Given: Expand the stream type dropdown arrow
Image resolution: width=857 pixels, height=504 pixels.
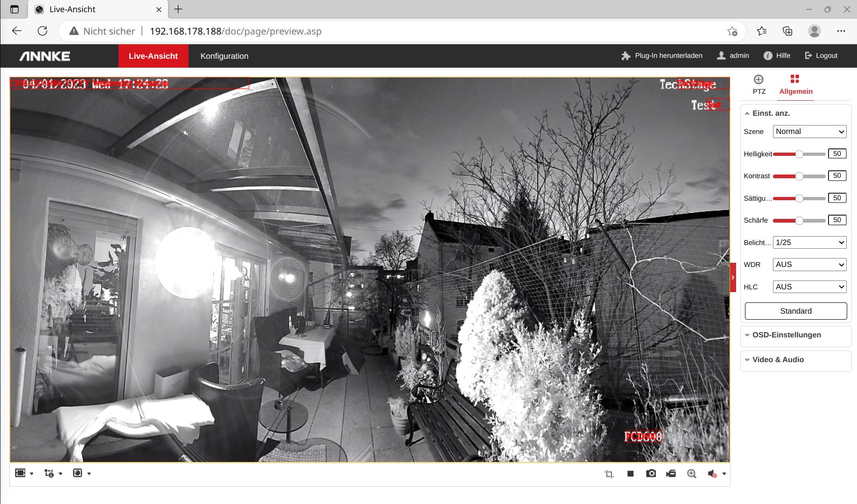Looking at the screenshot, I should [60, 474].
